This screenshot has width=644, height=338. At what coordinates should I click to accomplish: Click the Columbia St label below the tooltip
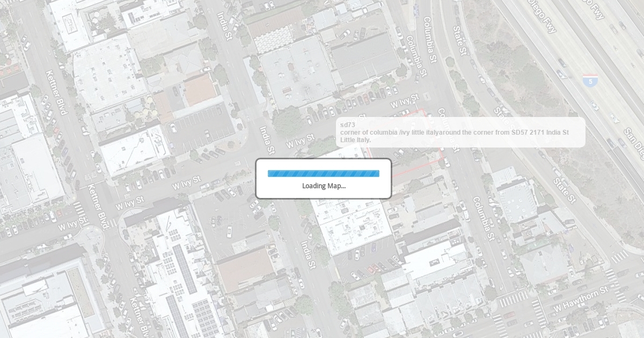[483, 218]
